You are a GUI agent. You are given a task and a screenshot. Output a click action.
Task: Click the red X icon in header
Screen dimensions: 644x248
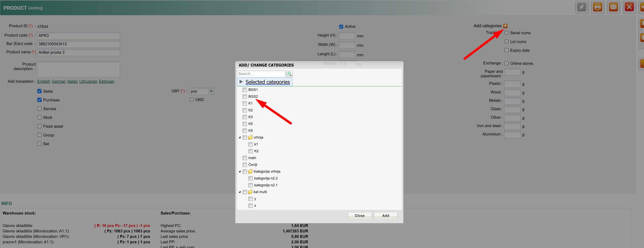point(629,7)
